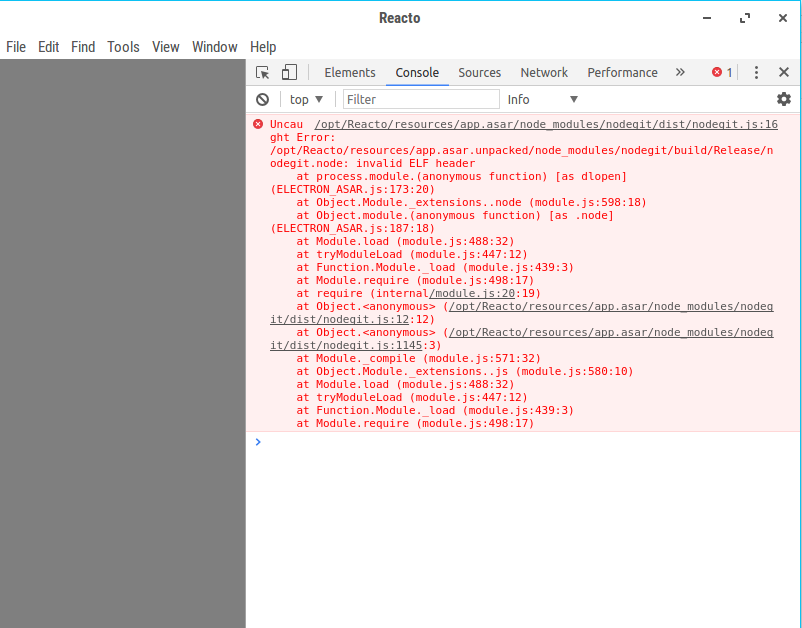Open the View menu
Image resolution: width=802 pixels, height=628 pixels.
166,47
